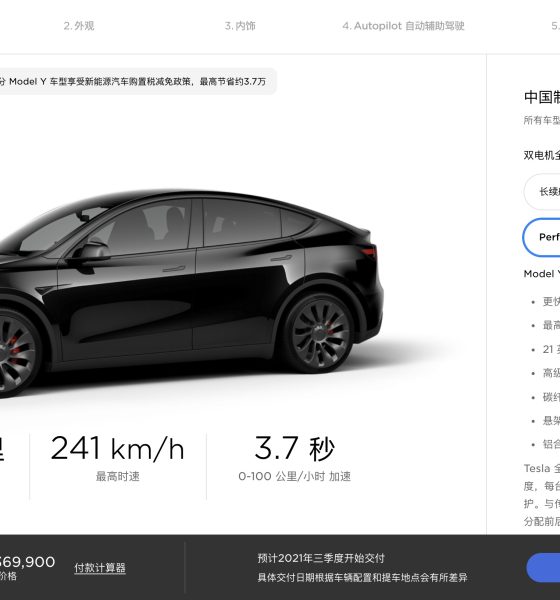Screen dimensions: 560x600
Task: Click the blue next-step button
Action: (x=544, y=567)
